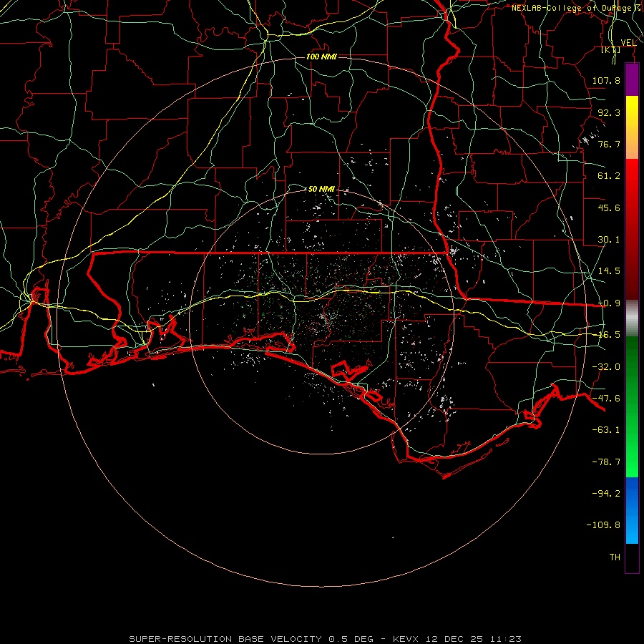Pick the red segment of velocity scale
The height and width of the screenshot is (644, 644).
(x=632, y=229)
